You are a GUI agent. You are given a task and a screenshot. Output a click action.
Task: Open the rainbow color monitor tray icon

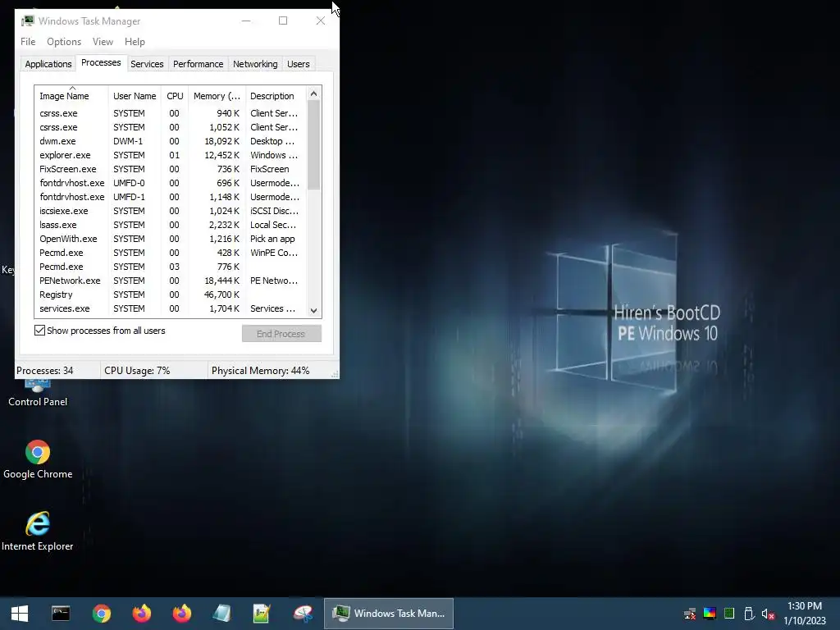pos(710,614)
